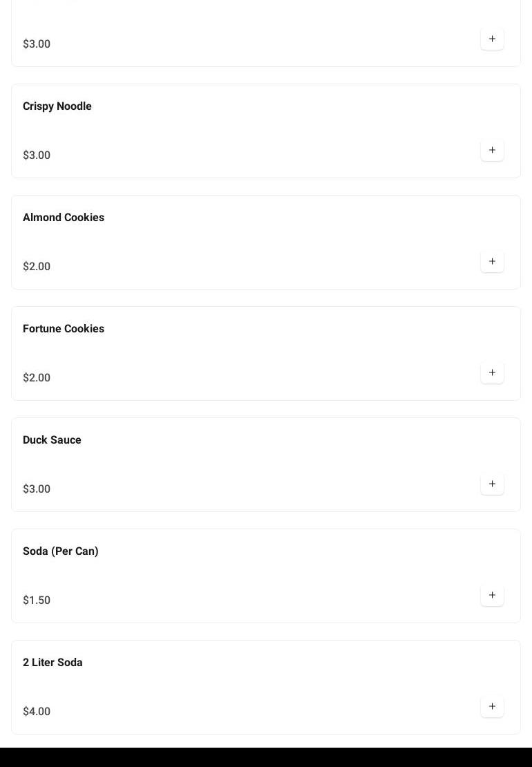Tap the plus button for Soda (Per Can)
Image resolution: width=532 pixels, height=767 pixels.
492,595
